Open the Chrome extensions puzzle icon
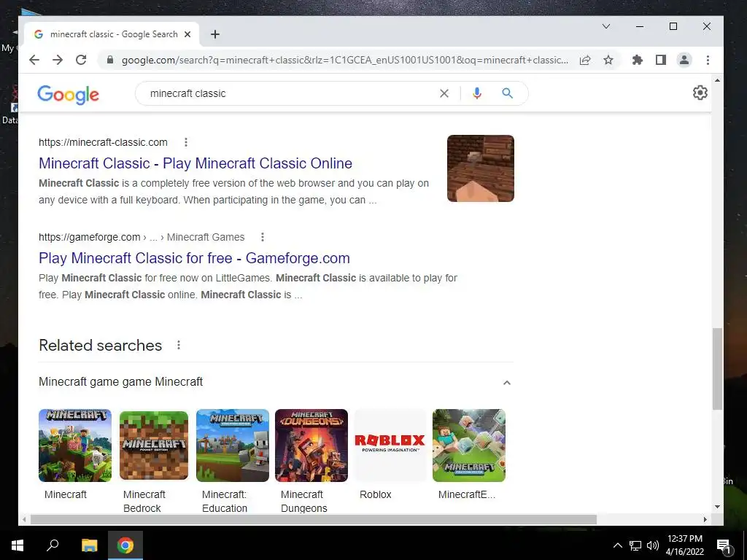The image size is (747, 560). pyautogui.click(x=638, y=60)
